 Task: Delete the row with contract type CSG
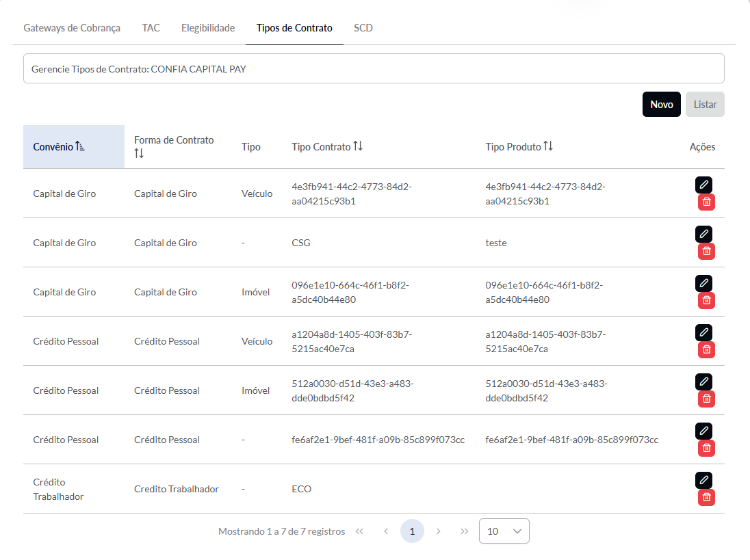click(706, 252)
